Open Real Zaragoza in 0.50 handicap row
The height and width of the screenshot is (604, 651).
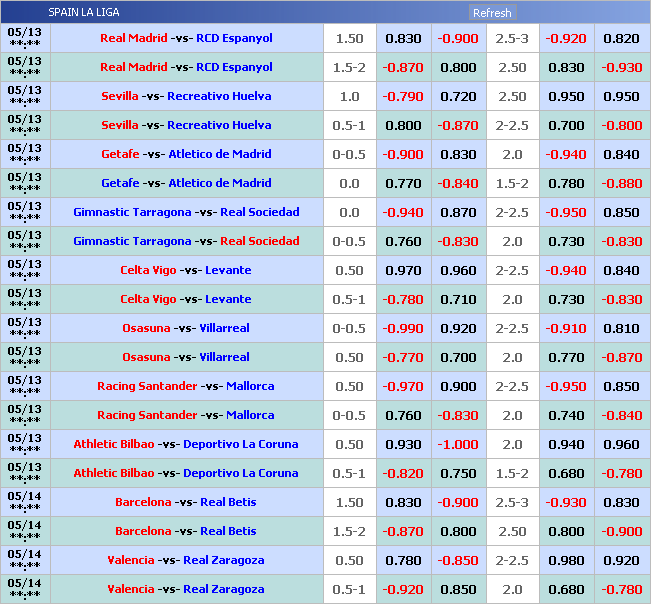tap(223, 560)
